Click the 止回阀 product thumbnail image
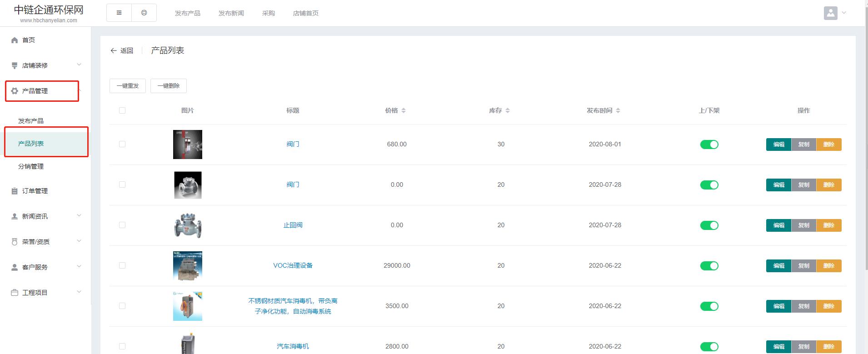 [x=188, y=225]
